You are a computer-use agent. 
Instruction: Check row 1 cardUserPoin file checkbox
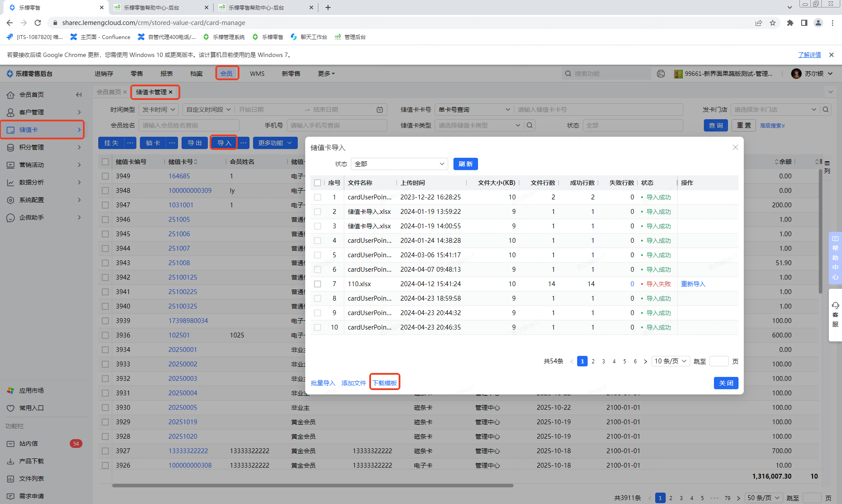(x=318, y=197)
